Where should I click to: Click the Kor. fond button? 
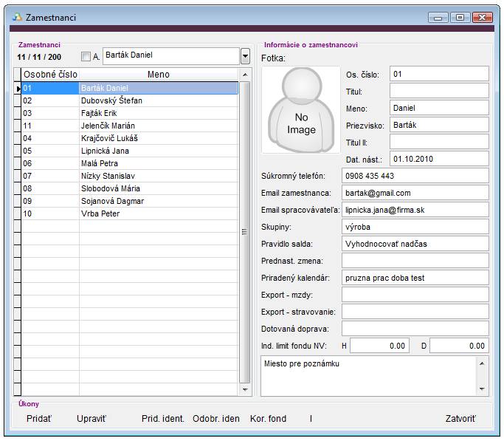coord(268,419)
